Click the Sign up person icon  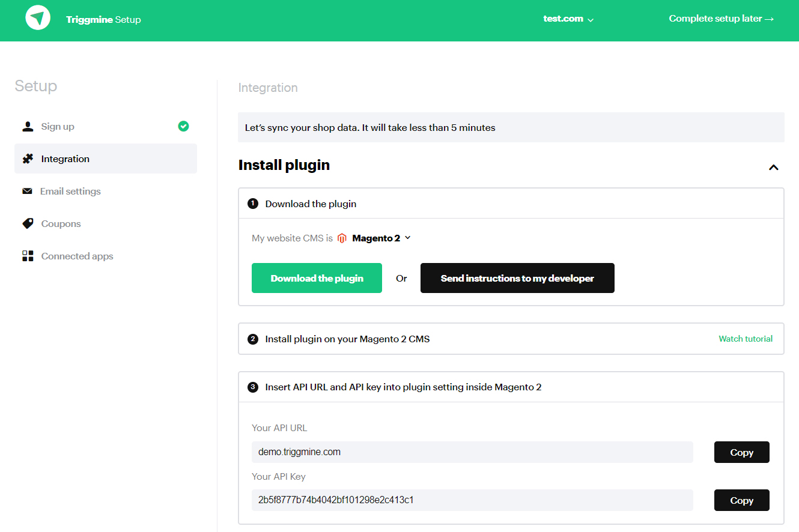tap(28, 126)
